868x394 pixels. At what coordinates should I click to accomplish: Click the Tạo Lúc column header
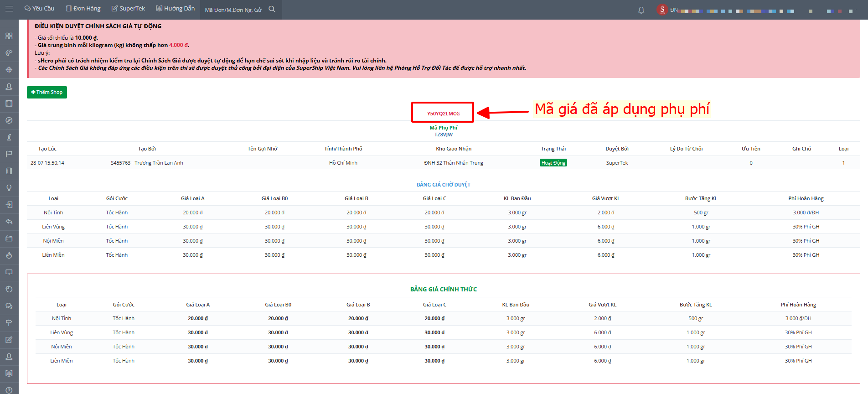(x=47, y=149)
